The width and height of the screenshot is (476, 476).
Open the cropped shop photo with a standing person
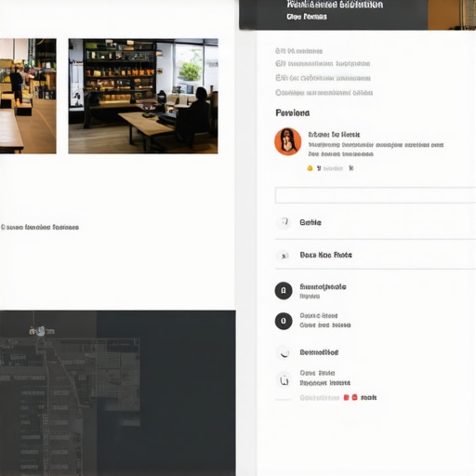(x=28, y=96)
